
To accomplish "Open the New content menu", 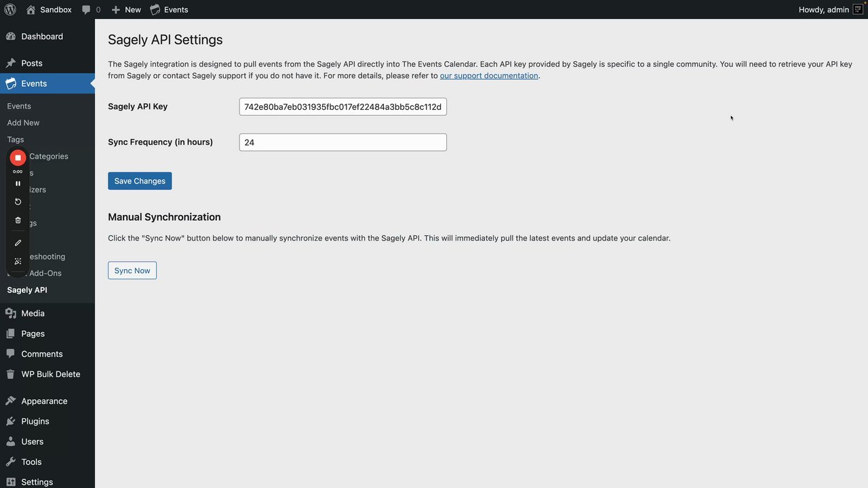I will [126, 9].
